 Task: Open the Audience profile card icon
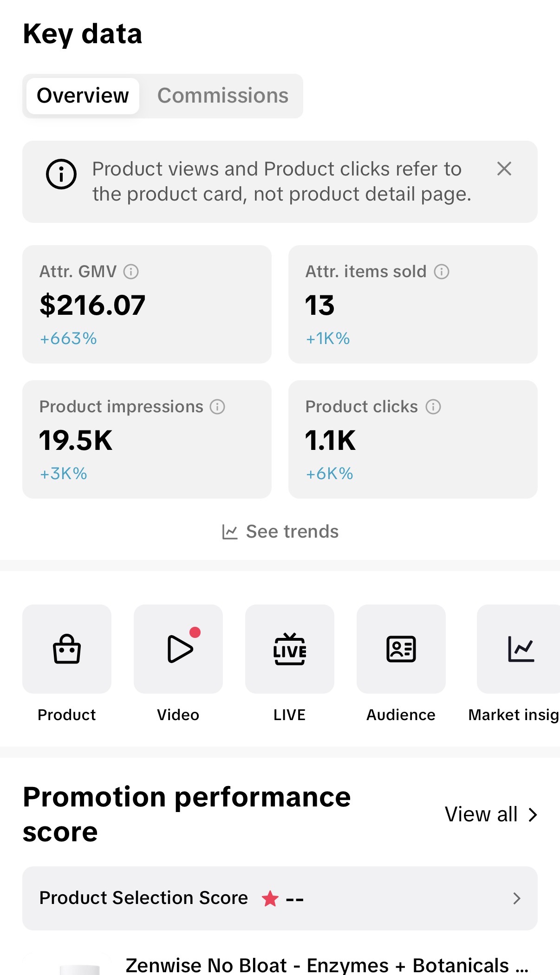click(401, 649)
